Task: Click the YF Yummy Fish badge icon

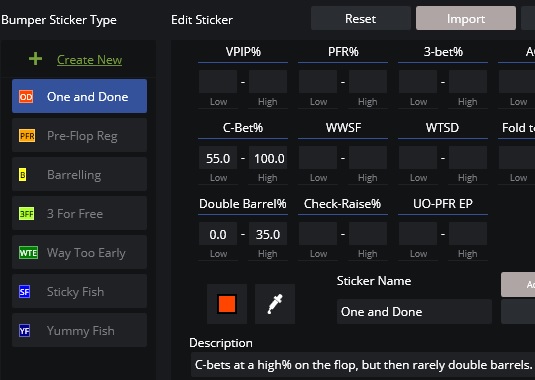Action: coord(24,331)
